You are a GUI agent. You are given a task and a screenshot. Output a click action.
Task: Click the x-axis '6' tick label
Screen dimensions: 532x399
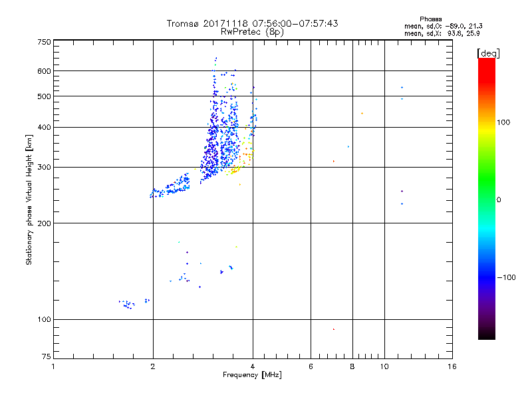point(311,366)
